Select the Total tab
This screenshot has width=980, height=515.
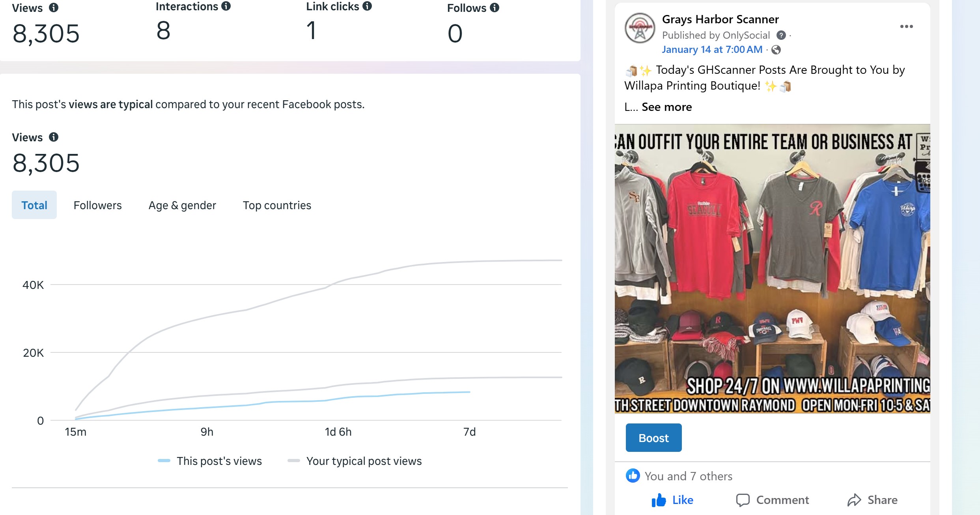coord(34,205)
